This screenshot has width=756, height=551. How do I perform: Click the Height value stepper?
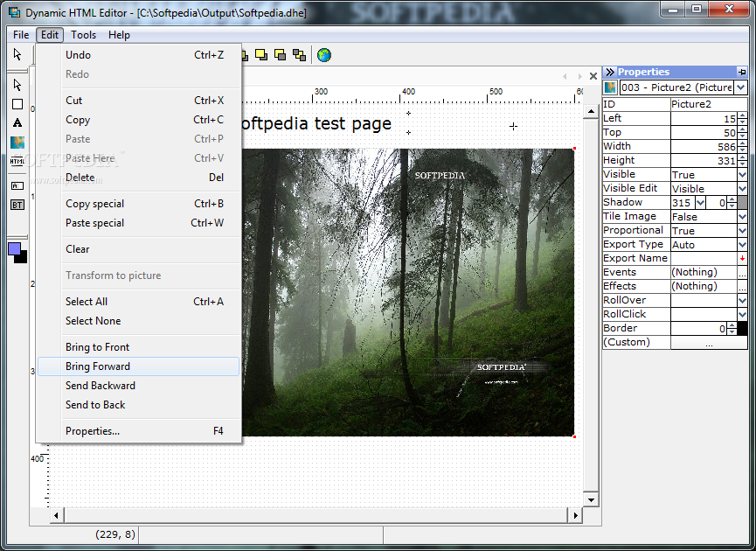point(743,161)
